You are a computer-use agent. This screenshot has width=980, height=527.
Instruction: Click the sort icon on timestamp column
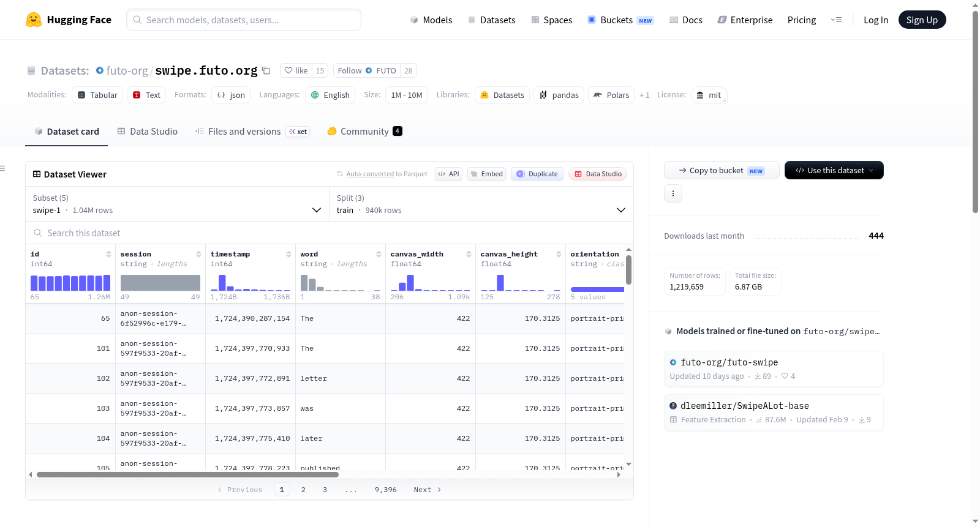pyautogui.click(x=288, y=254)
